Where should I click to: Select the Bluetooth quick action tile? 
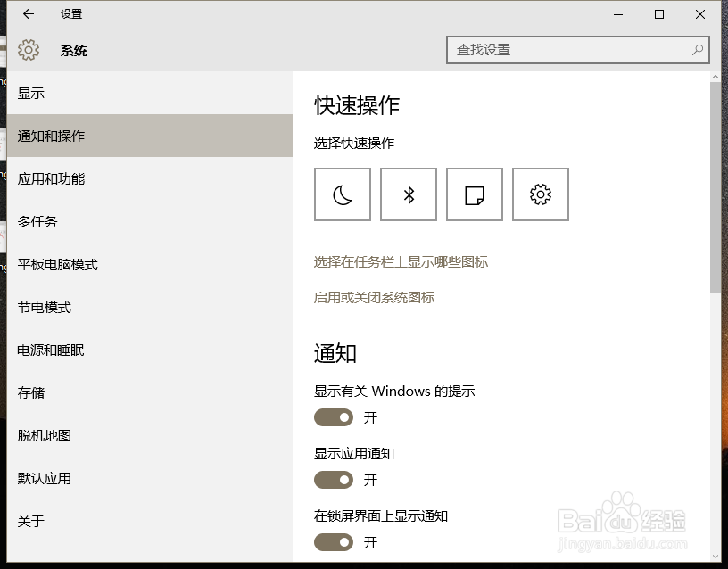click(408, 194)
